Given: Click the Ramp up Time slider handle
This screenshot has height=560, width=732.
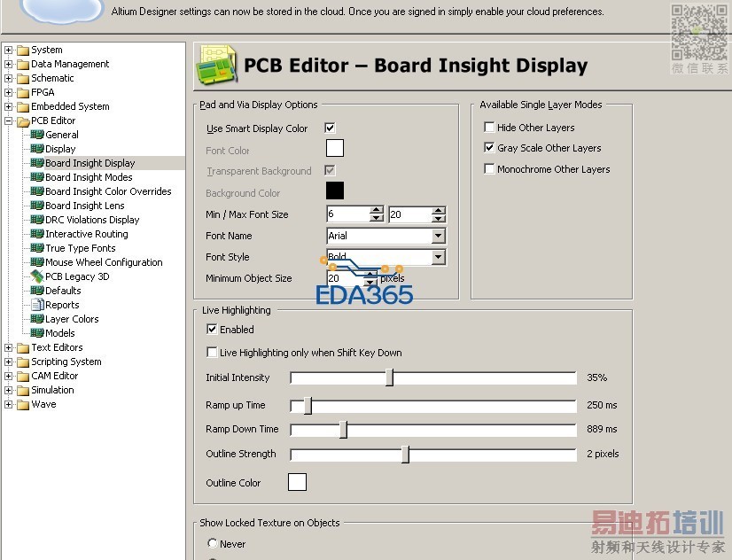Looking at the screenshot, I should [x=308, y=405].
